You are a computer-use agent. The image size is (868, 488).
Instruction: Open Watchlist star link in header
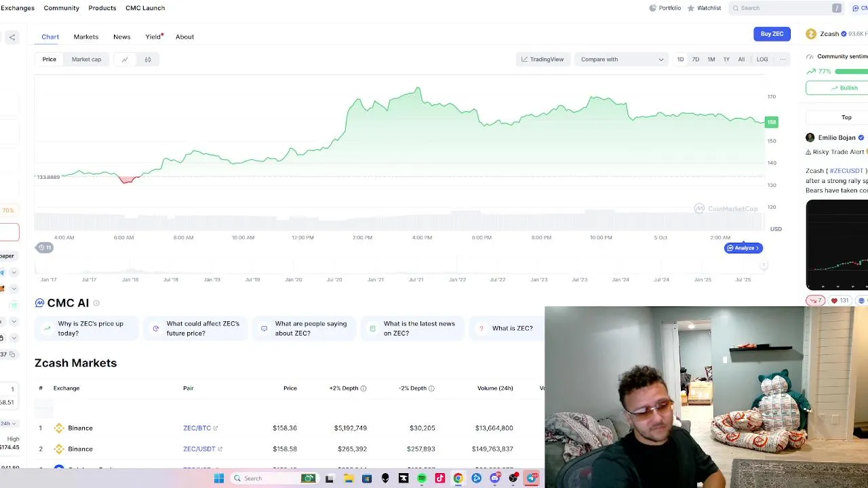click(x=704, y=8)
